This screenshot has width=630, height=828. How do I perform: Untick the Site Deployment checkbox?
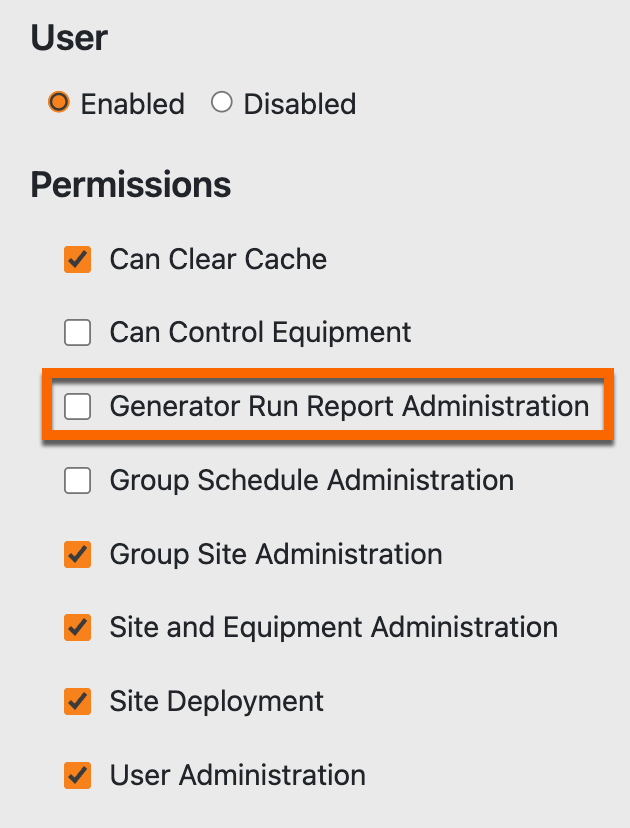coord(77,701)
